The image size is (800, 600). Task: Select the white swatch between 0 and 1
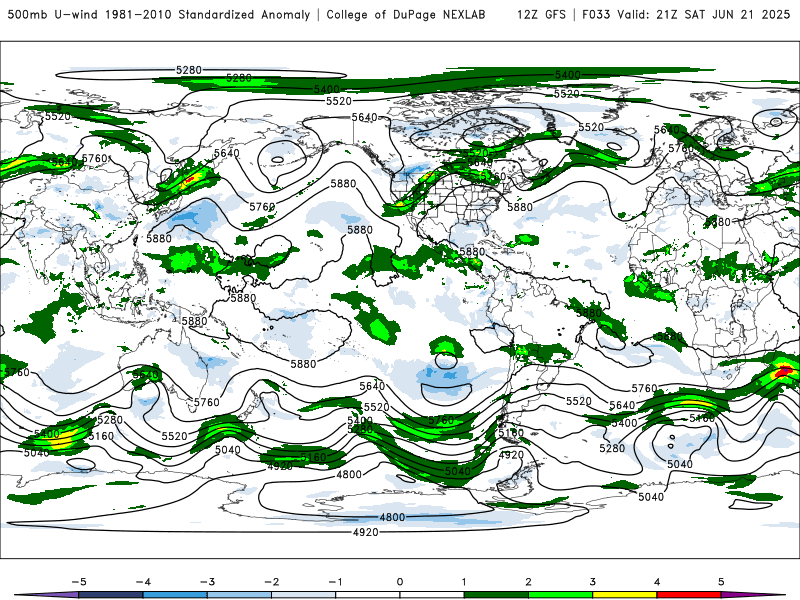432,595
